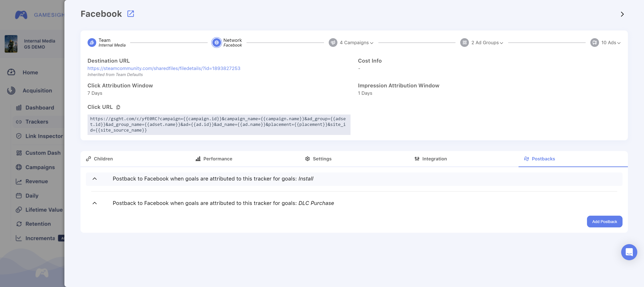Click the Network Facebook globe icon
This screenshot has width=644, height=287.
(217, 43)
